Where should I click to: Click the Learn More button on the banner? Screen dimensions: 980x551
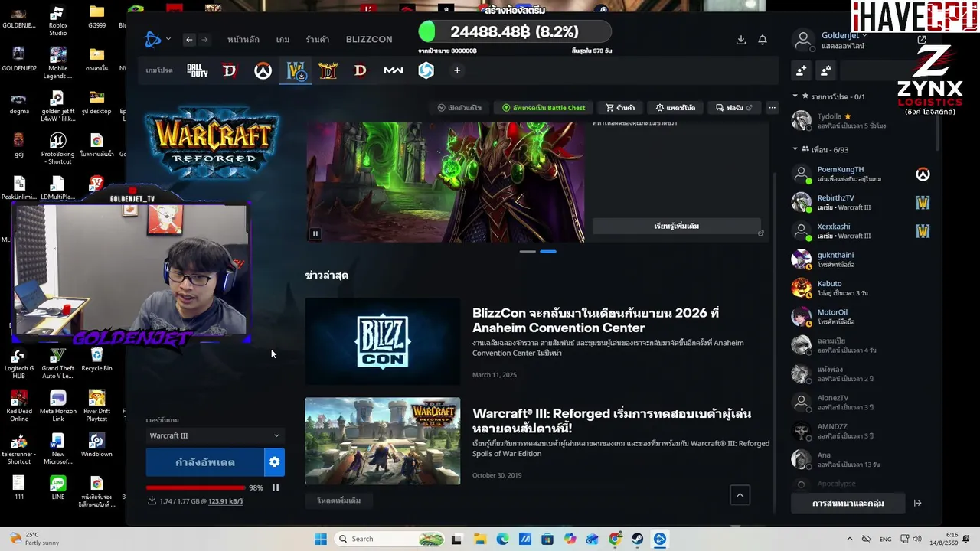point(677,226)
